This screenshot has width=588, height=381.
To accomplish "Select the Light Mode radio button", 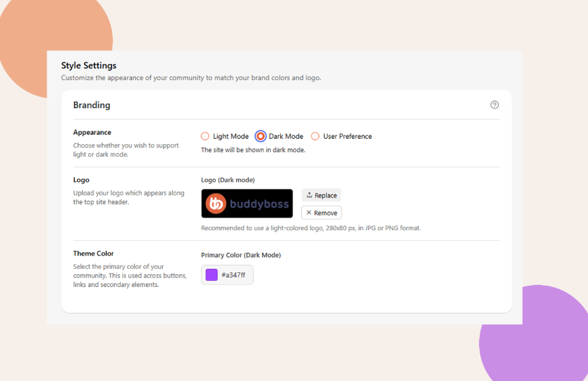I will tap(205, 136).
